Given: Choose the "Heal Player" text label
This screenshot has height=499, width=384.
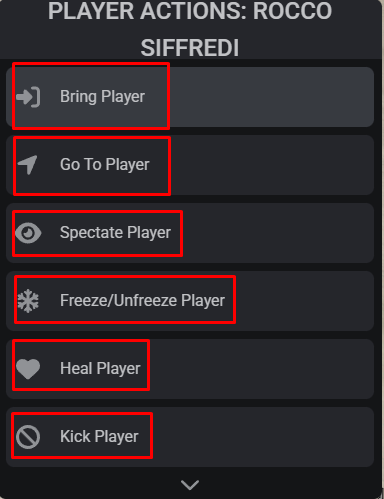Looking at the screenshot, I should point(100,369).
